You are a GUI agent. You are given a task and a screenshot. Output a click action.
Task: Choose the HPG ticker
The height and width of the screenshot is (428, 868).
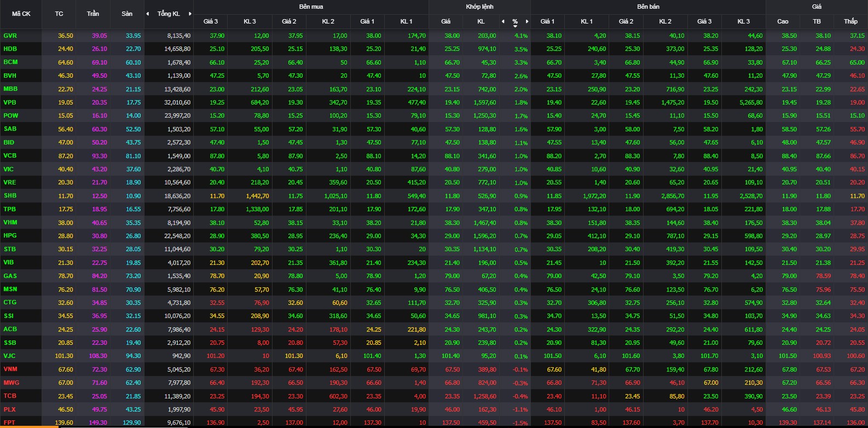tap(10, 235)
